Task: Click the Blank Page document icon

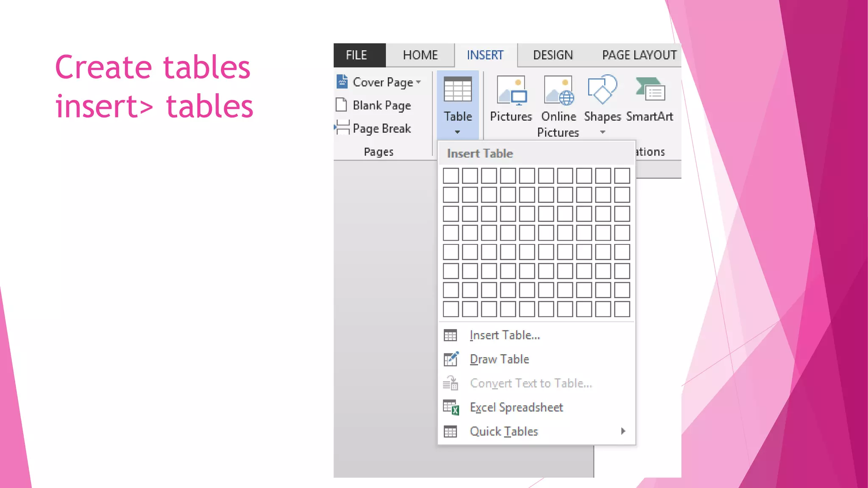Action: pos(341,105)
